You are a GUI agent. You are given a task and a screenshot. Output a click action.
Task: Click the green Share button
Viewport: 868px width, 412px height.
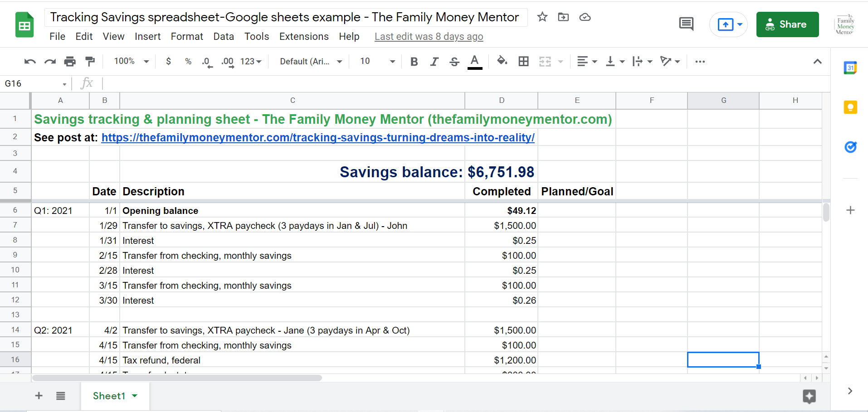[787, 24]
